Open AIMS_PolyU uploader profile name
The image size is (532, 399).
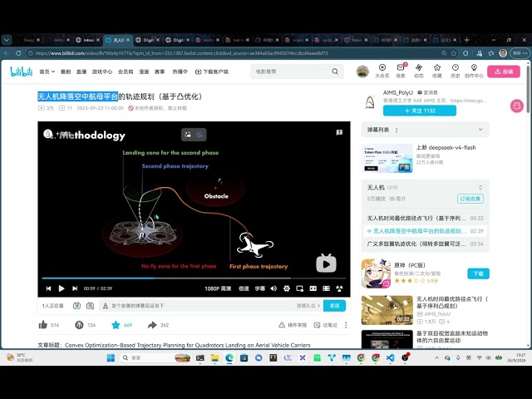pos(398,92)
